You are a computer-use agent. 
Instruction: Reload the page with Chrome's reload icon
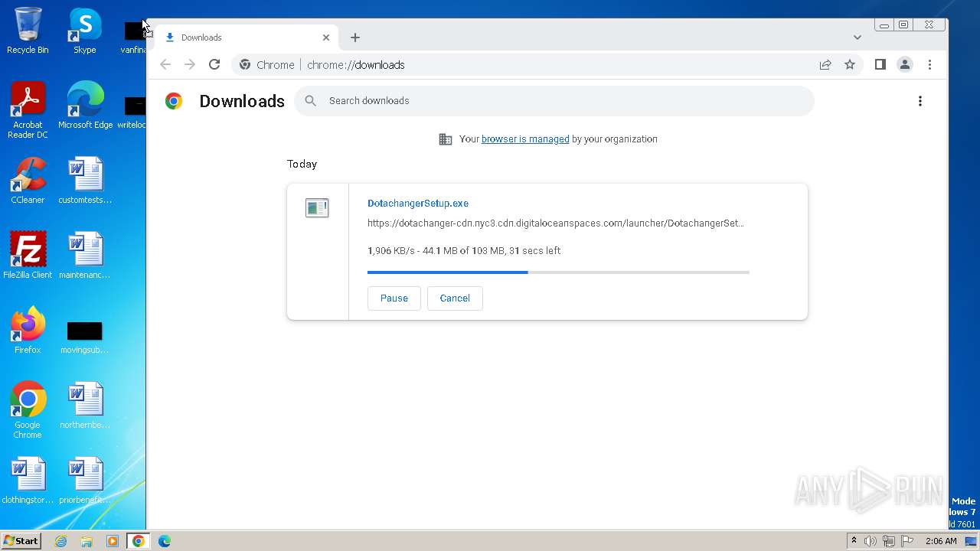(x=214, y=65)
